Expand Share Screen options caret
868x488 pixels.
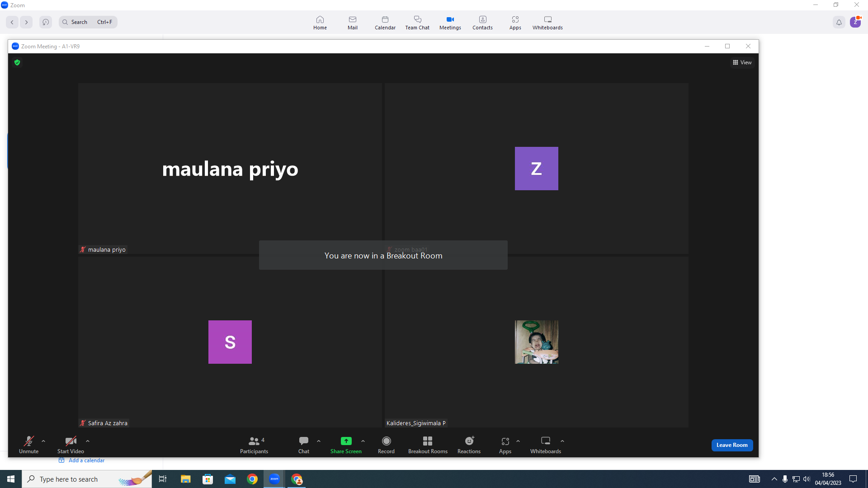pos(363,441)
